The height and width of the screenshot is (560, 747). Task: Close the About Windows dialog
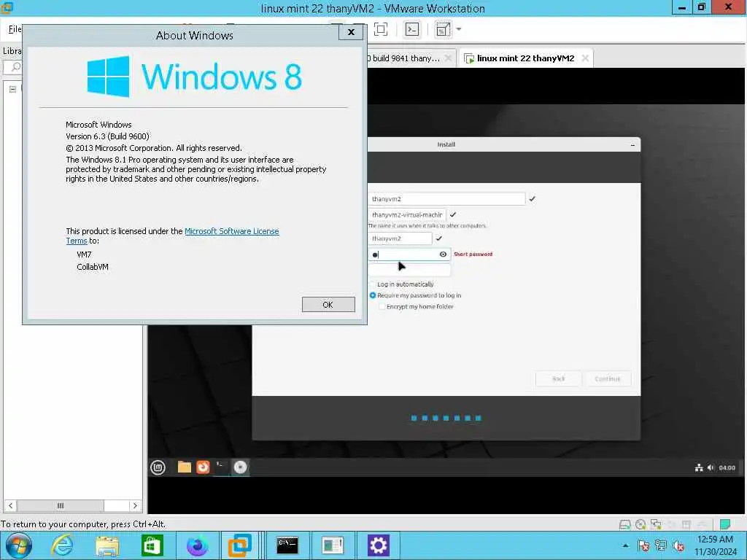[351, 32]
